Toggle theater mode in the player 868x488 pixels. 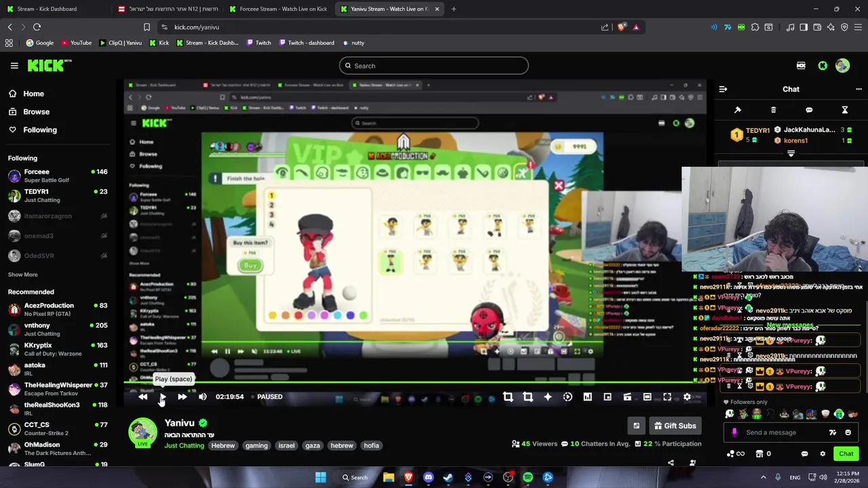coord(647,397)
